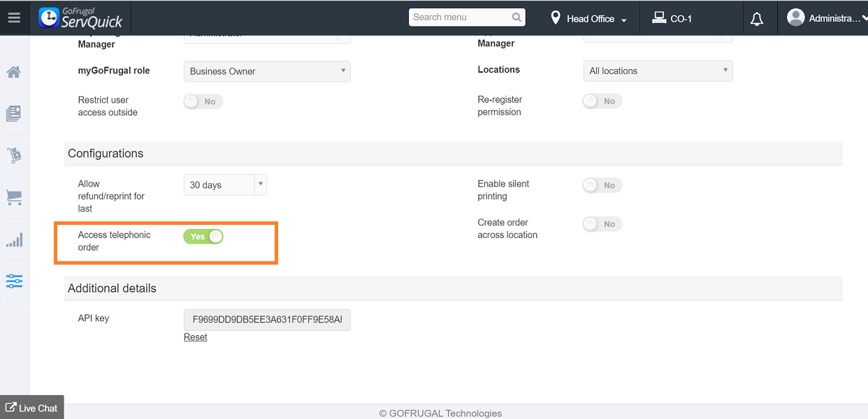
Task: Toggle Restrict user access outside switch
Action: click(203, 102)
